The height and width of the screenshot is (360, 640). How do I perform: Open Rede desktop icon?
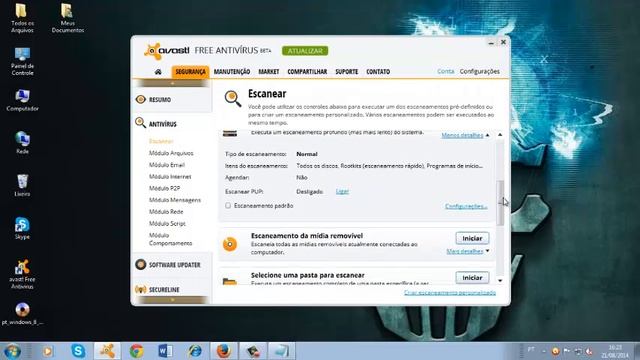click(22, 143)
